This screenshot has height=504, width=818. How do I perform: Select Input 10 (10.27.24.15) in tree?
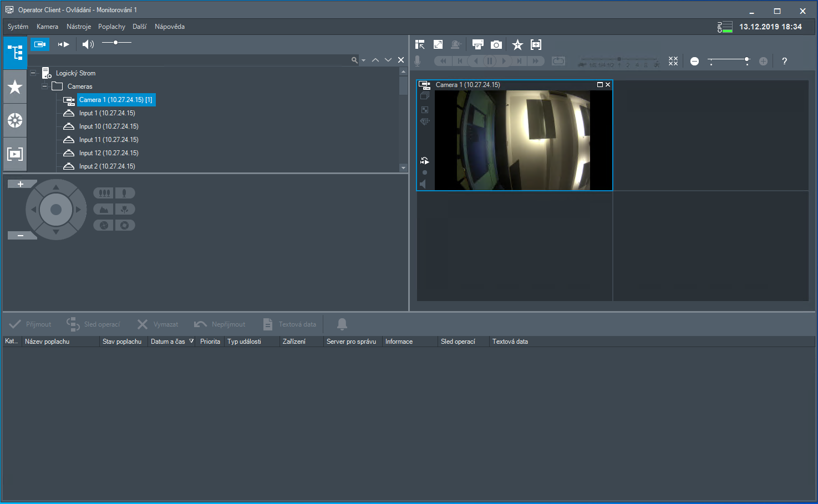109,126
